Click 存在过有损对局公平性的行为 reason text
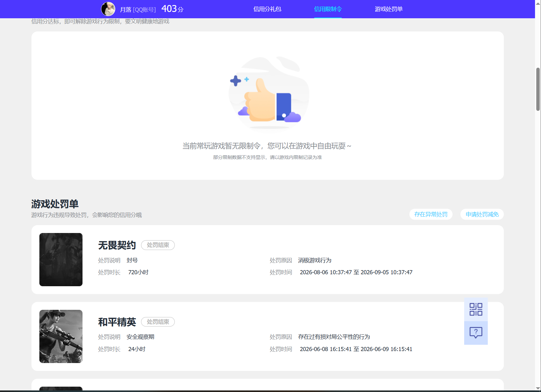 334,337
